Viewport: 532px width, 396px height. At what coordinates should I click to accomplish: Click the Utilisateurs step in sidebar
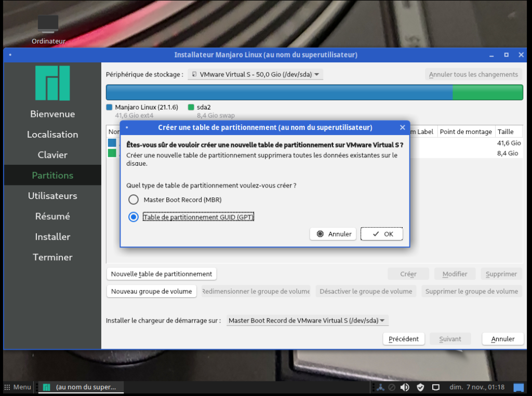coord(52,196)
